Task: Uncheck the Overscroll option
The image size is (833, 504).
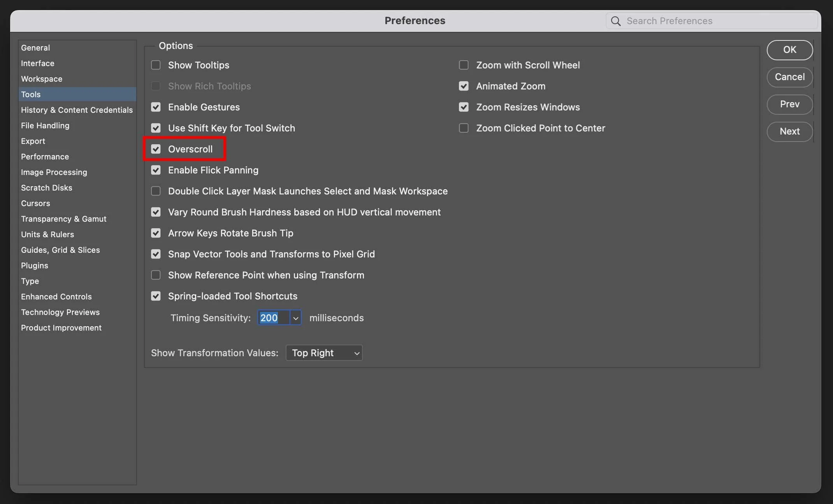Action: [156, 149]
